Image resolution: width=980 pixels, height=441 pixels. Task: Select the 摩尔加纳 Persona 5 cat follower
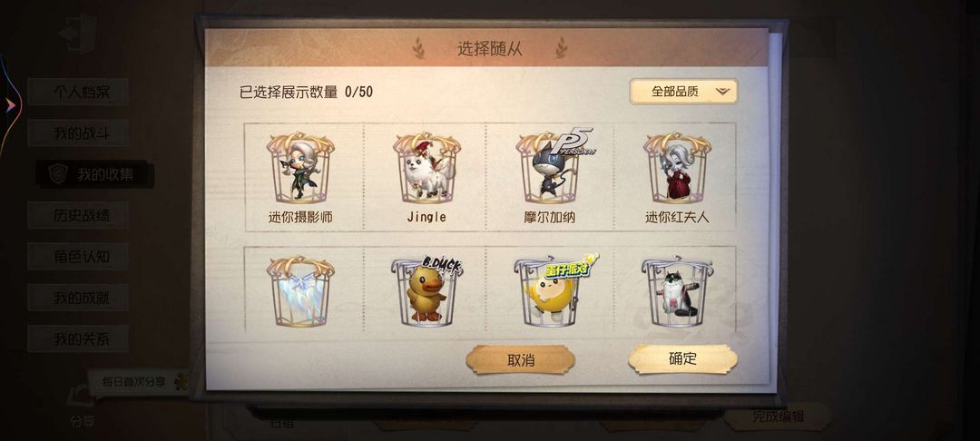tap(550, 167)
